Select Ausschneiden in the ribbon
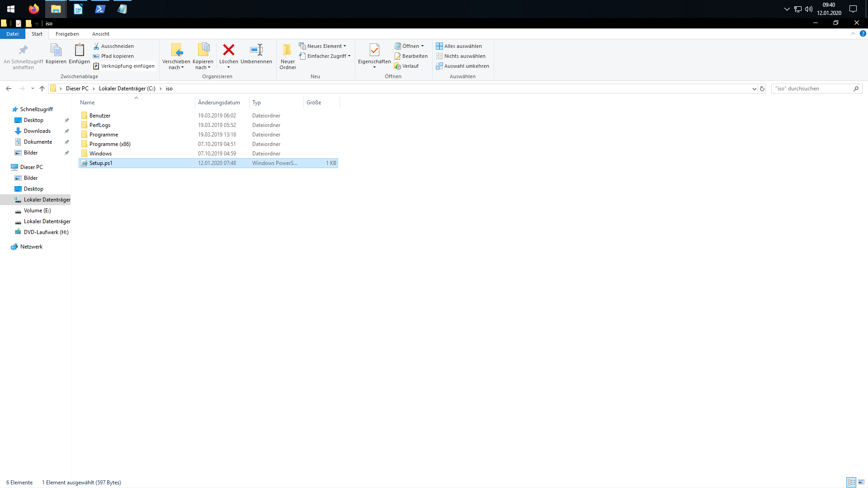Viewport: 868px width, 488px height. (x=113, y=46)
